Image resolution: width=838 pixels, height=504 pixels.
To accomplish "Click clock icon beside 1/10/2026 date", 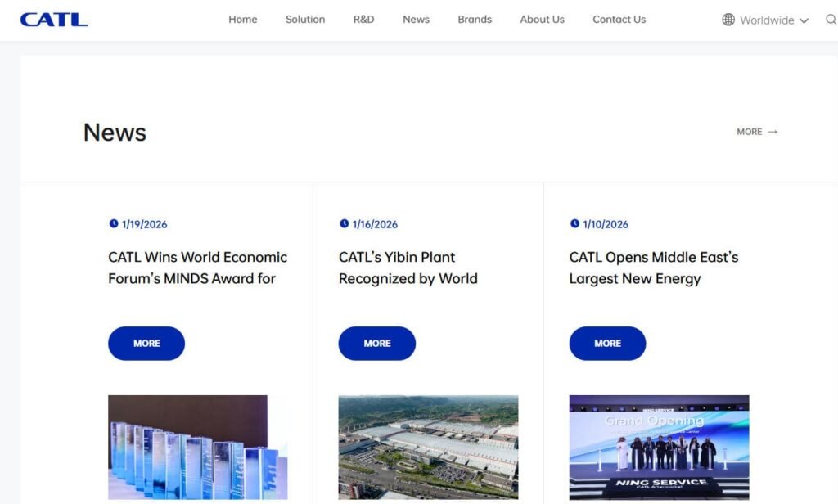I will point(575,224).
